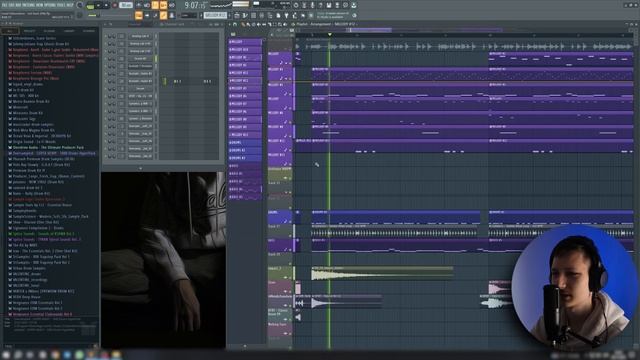Open the Mixer view shortcut icon
Viewport: 640px width, 360px height.
(x=261, y=16)
